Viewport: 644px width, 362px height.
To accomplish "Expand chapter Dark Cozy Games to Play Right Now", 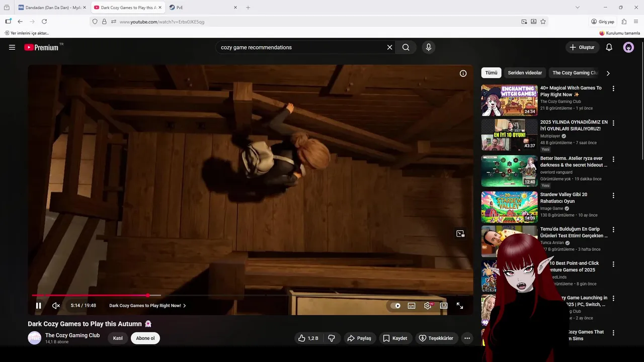I will (147, 305).
